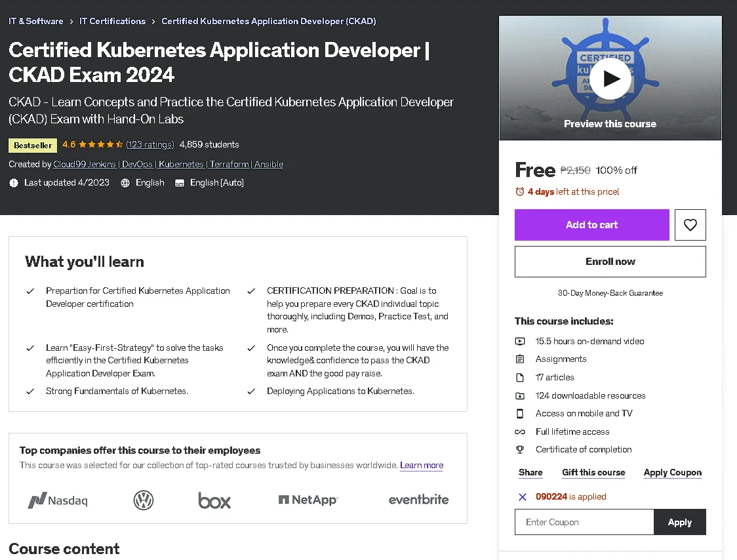
Task: Click breadcrumb chevron after IT & Software
Action: point(71,22)
